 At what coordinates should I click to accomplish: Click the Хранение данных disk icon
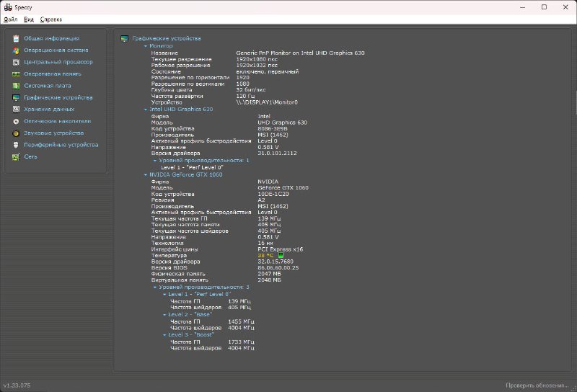click(16, 110)
